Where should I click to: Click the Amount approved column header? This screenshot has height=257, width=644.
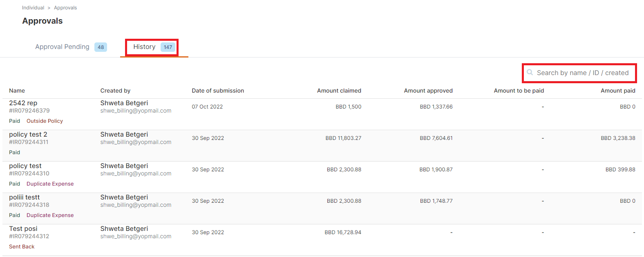[428, 91]
